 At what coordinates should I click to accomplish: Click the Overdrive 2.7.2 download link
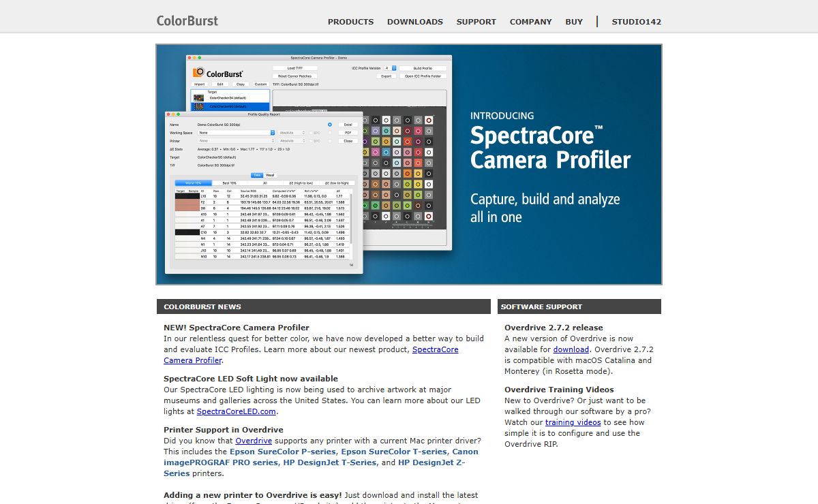pyautogui.click(x=571, y=349)
